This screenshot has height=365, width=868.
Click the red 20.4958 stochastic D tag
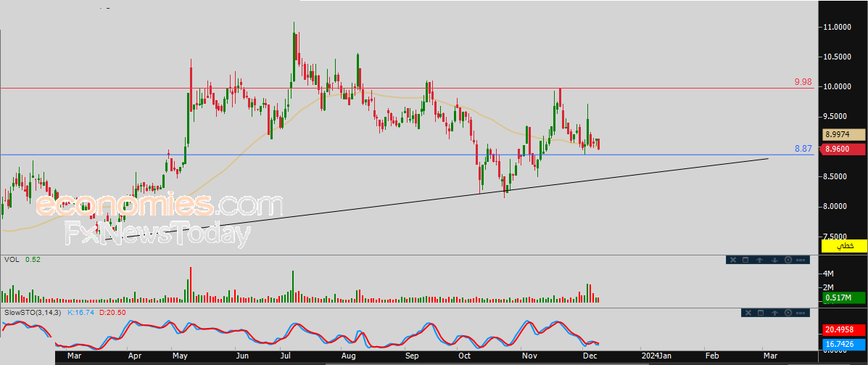(843, 329)
